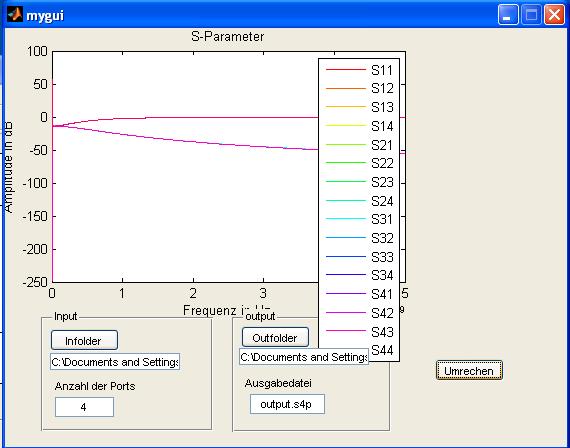
Task: Click the S22 legend color line
Action: pyautogui.click(x=346, y=163)
